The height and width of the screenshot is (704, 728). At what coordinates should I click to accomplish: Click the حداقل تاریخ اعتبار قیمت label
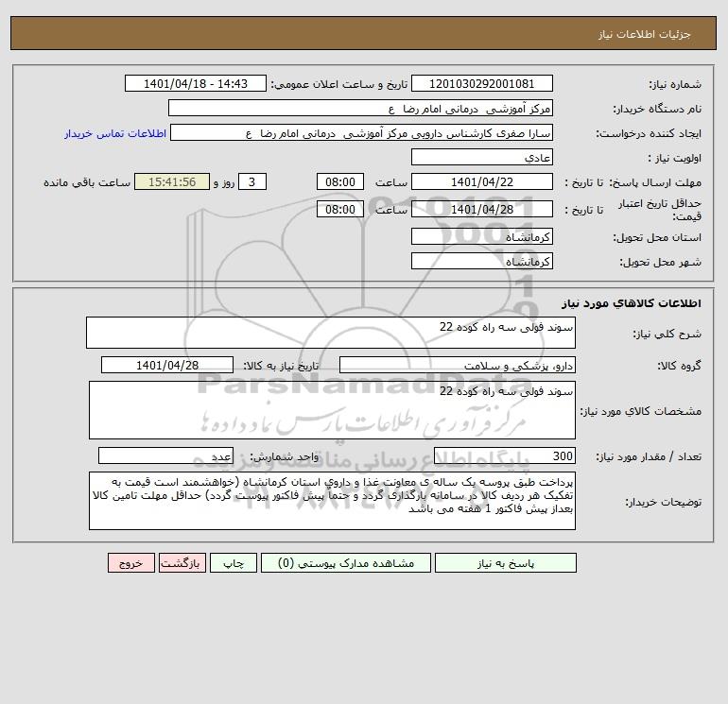[660, 210]
